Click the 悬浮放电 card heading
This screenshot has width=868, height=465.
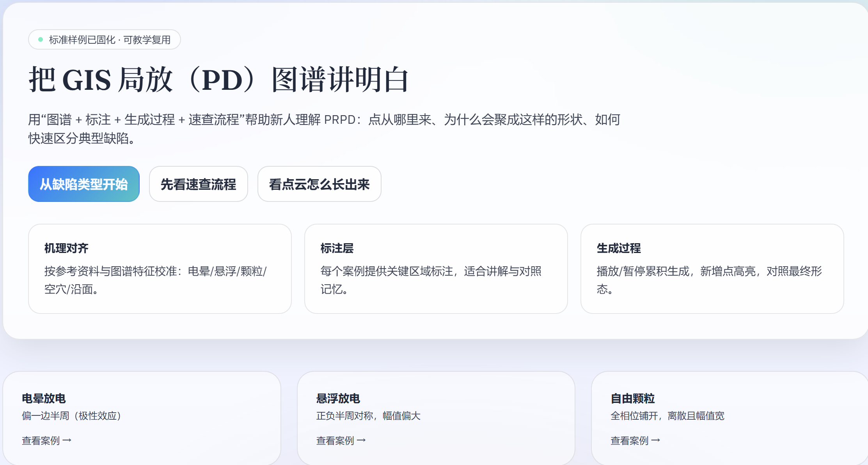coord(338,398)
